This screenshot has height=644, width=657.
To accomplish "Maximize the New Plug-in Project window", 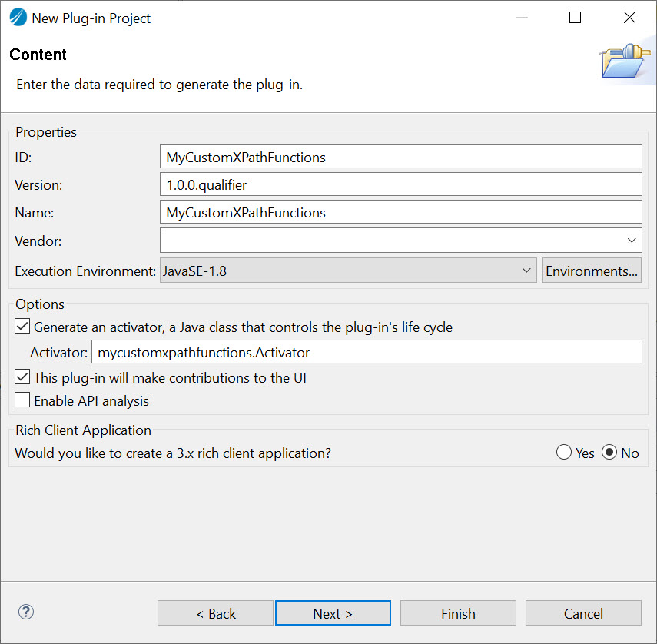I will coord(575,18).
